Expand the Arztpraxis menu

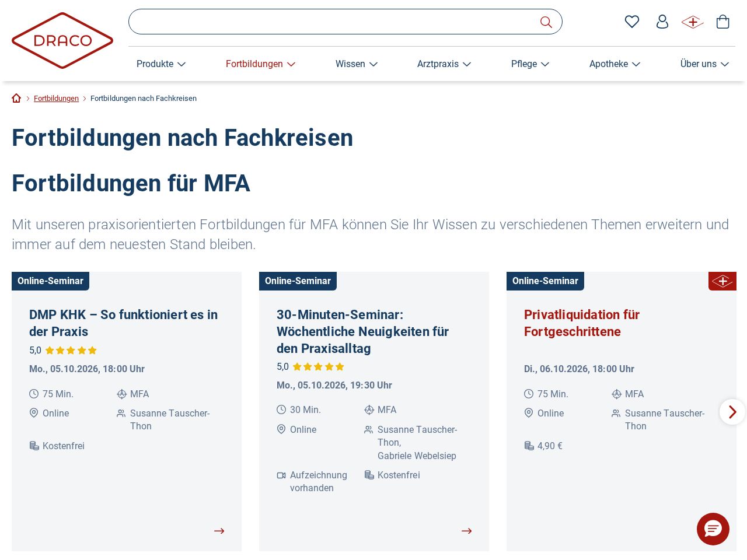tap(444, 64)
